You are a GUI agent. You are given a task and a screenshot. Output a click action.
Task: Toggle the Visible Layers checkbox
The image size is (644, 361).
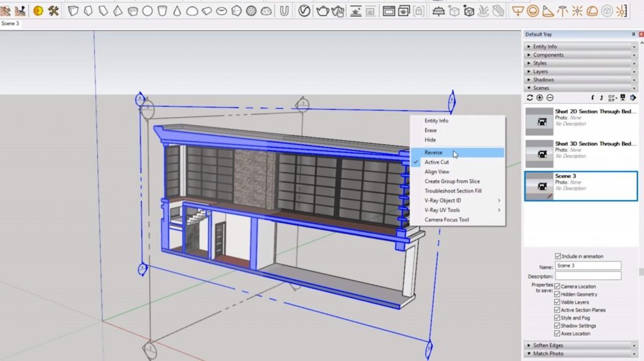pos(557,302)
